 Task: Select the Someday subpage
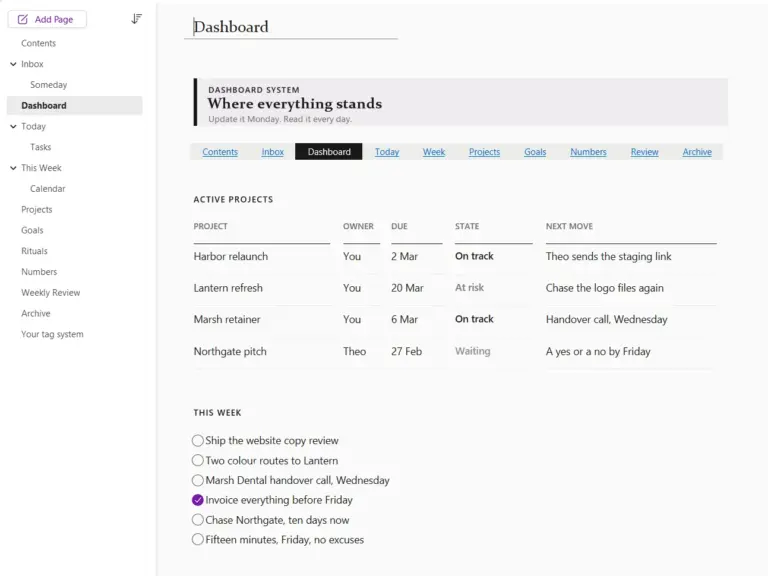point(48,85)
